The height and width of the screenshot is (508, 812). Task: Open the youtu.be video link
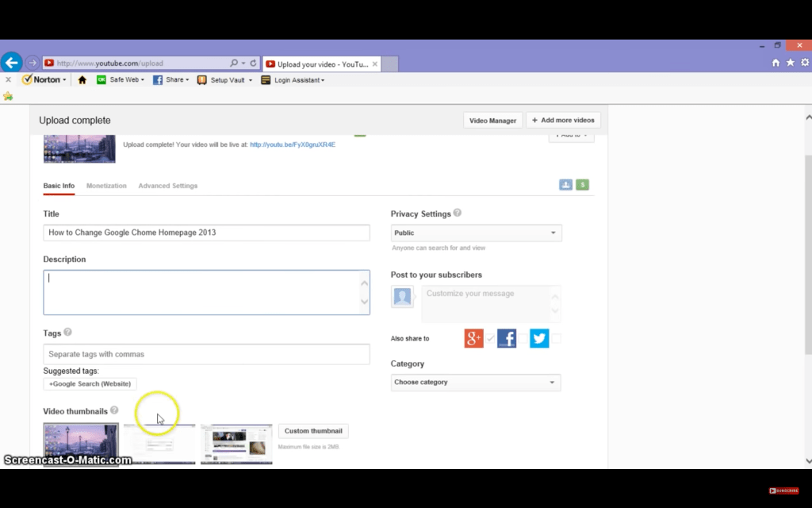pyautogui.click(x=292, y=144)
